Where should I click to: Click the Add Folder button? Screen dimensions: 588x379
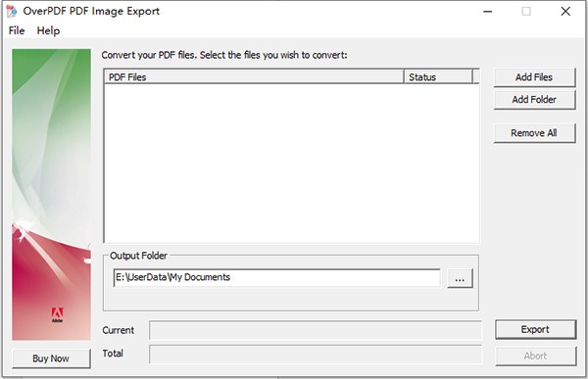point(534,100)
